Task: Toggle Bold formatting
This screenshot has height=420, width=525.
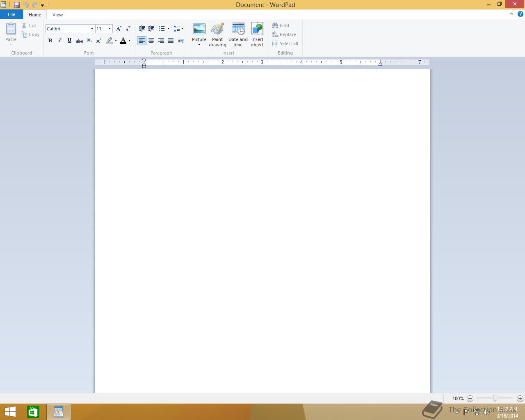Action: point(50,41)
